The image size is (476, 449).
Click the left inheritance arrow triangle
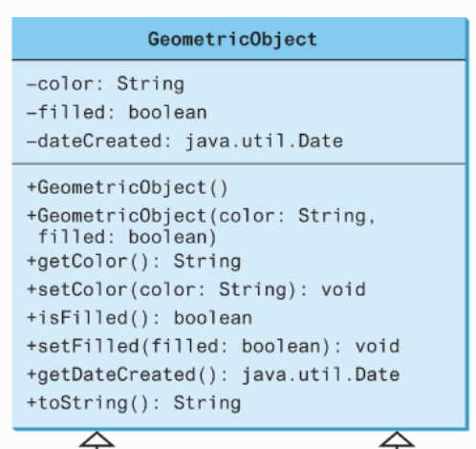click(x=97, y=439)
